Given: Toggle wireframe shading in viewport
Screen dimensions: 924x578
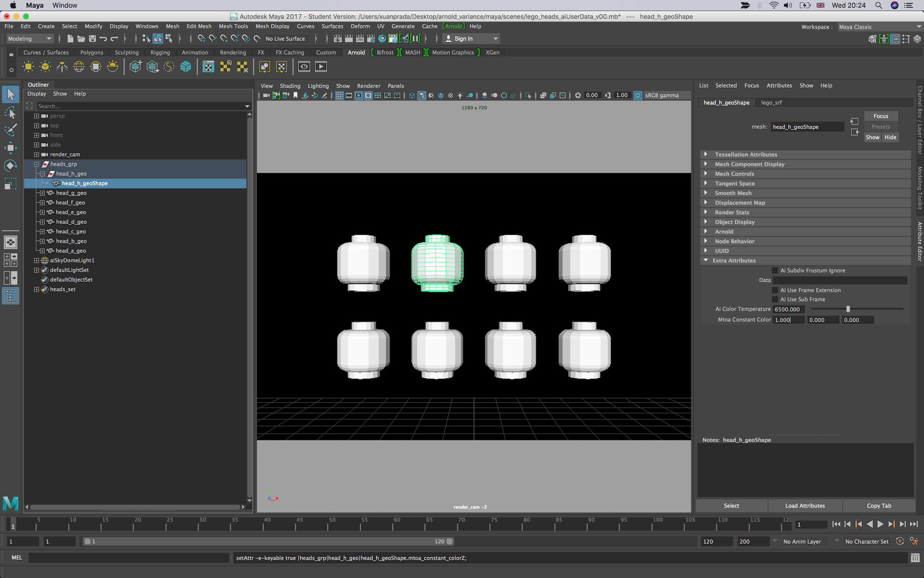Looking at the screenshot, I should 412,95.
